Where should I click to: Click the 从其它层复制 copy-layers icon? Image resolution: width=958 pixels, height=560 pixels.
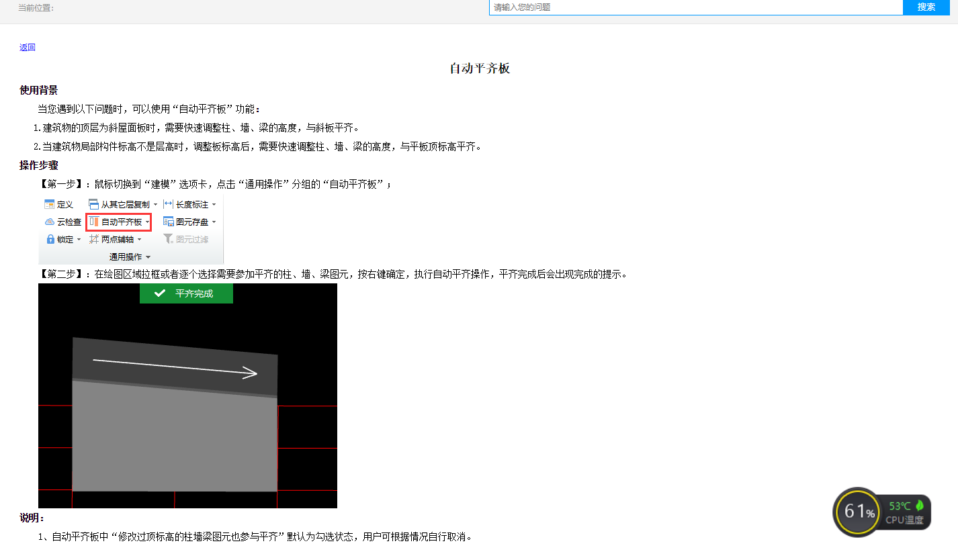click(93, 204)
